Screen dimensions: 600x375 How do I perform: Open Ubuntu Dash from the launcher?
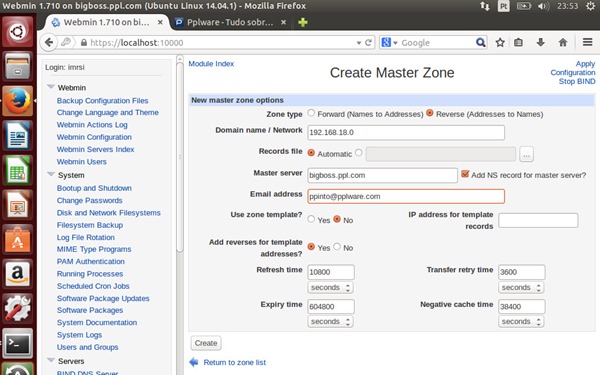[17, 32]
